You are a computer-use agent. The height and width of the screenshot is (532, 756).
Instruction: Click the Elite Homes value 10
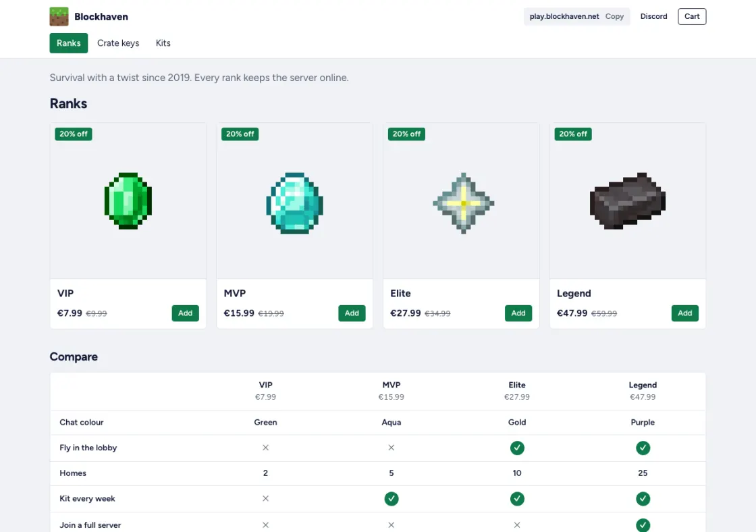(x=517, y=473)
